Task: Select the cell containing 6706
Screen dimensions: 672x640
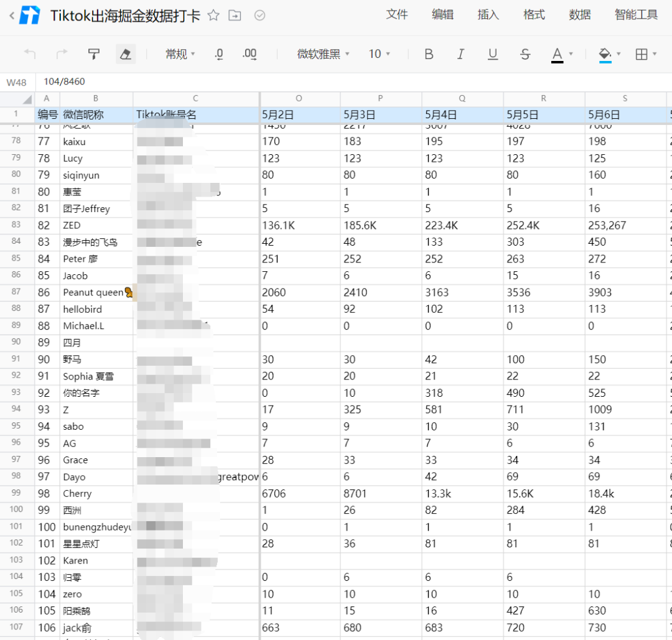Action: pyautogui.click(x=300, y=493)
